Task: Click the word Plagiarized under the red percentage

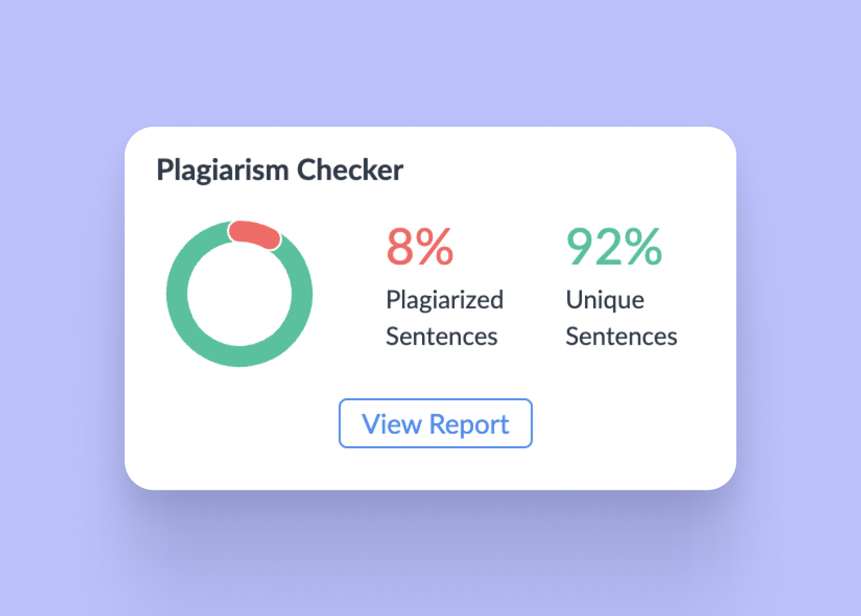Action: [x=444, y=300]
